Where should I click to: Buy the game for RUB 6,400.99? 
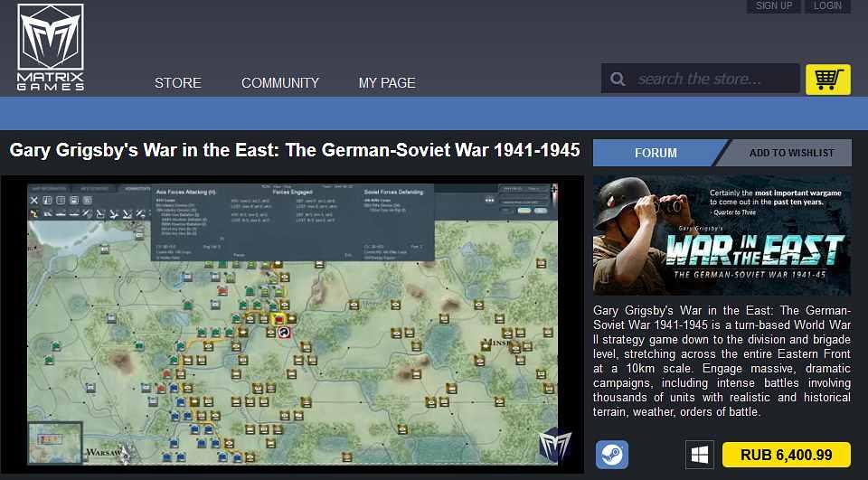click(x=786, y=455)
